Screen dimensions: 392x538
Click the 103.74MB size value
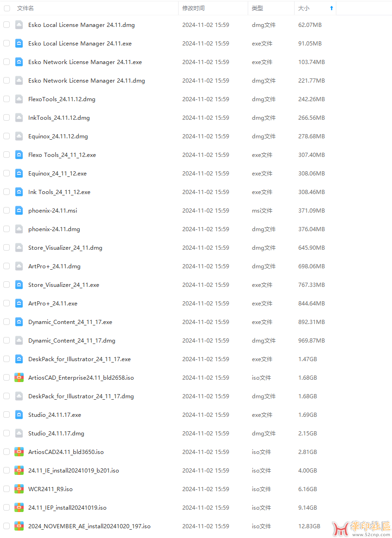click(311, 62)
